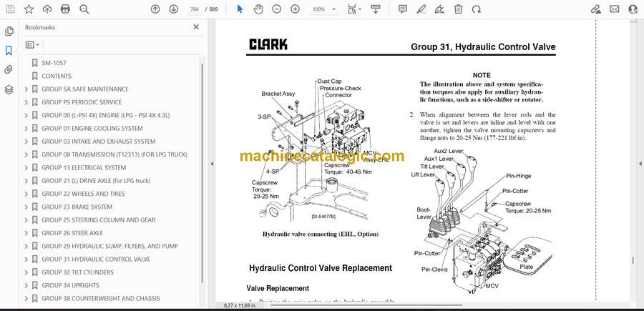Click the CLARK logo on the page
The height and width of the screenshot is (311, 644).
(x=268, y=45)
